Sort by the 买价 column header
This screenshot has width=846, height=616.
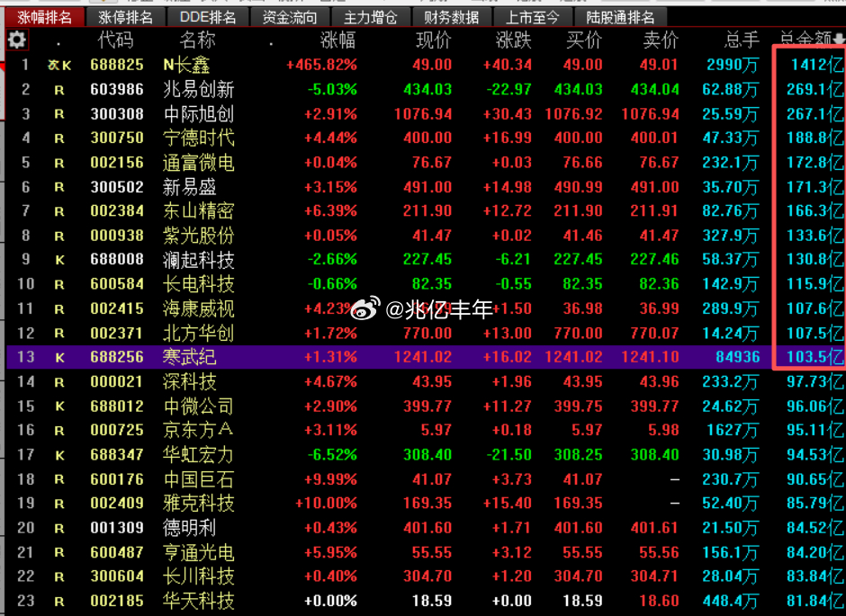[584, 40]
